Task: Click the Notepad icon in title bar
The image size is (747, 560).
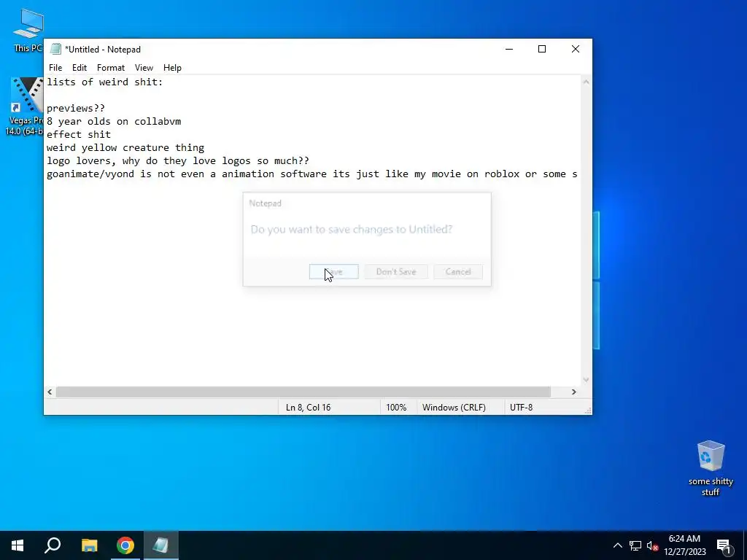Action: pos(55,49)
